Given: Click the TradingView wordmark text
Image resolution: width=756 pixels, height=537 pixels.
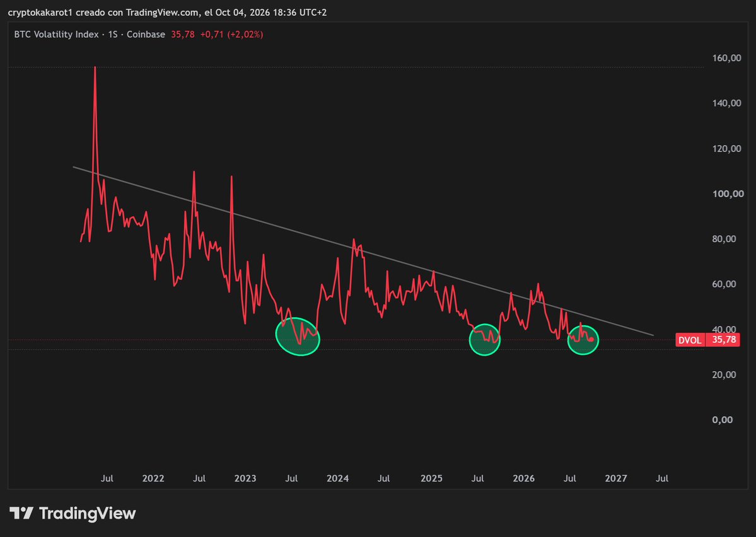Looking at the screenshot, I should [87, 514].
